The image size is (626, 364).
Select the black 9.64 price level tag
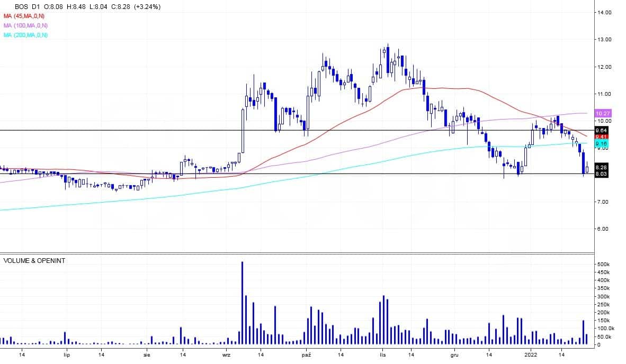601,130
